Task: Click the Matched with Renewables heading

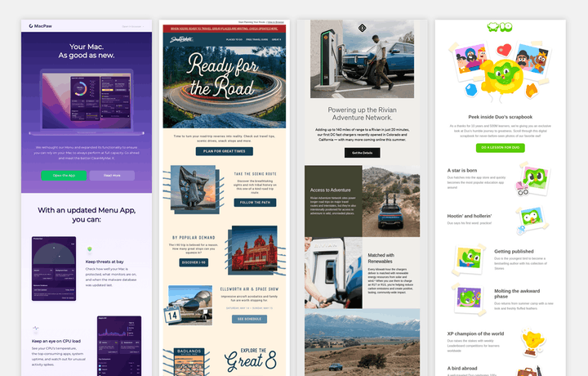Action: [381, 258]
